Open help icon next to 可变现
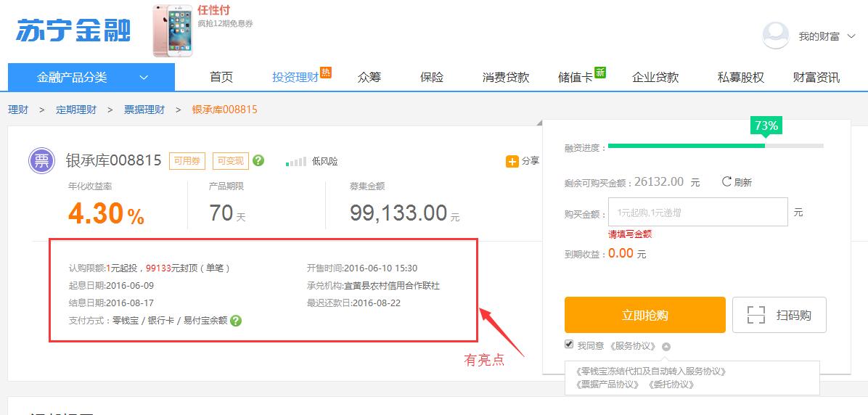The width and height of the screenshot is (868, 415). (x=258, y=160)
